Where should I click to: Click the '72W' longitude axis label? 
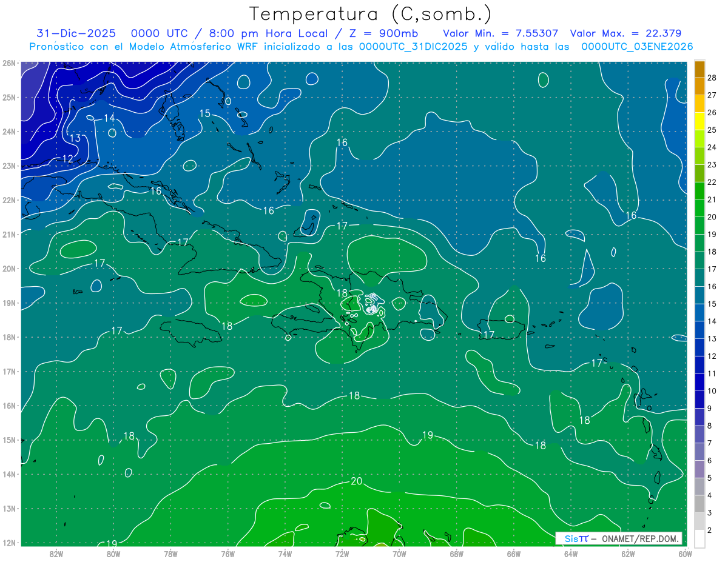pos(342,553)
